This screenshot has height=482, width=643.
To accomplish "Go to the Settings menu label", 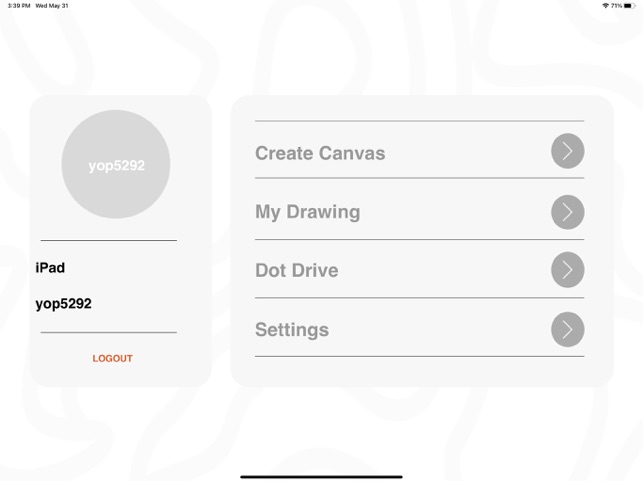I will point(292,329).
